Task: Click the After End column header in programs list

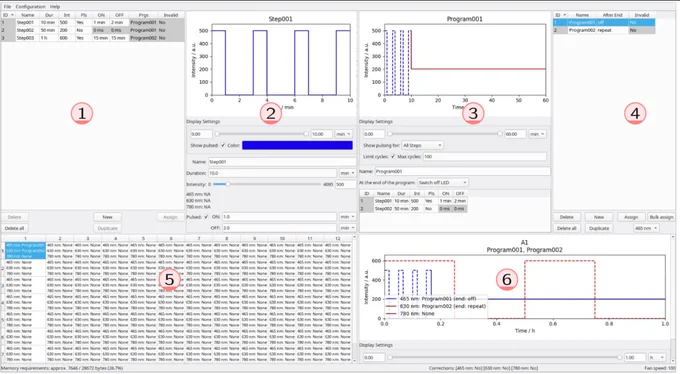Action: [612, 15]
